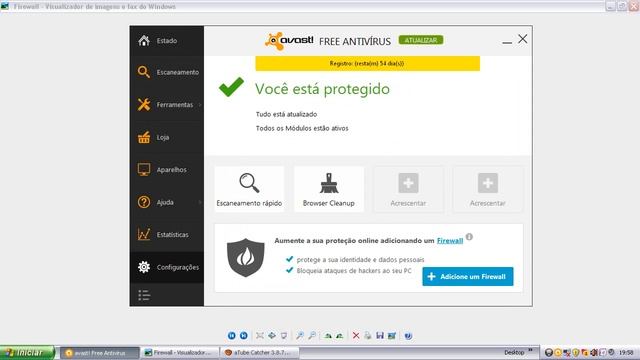Click the green ATUALIZAR button

[x=421, y=40]
